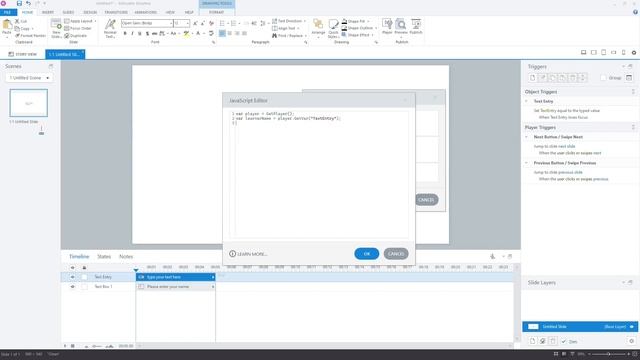
Task: Click the Normal Text style icon
Action: tap(110, 24)
